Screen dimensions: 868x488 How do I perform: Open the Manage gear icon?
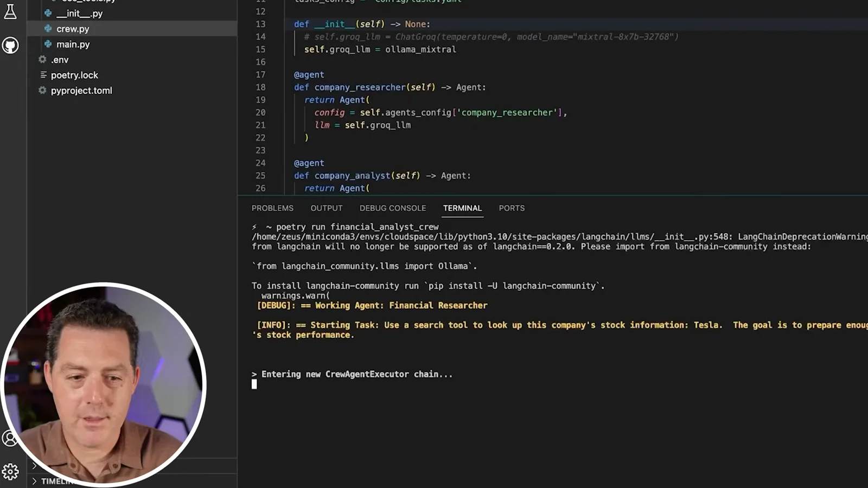pyautogui.click(x=10, y=472)
